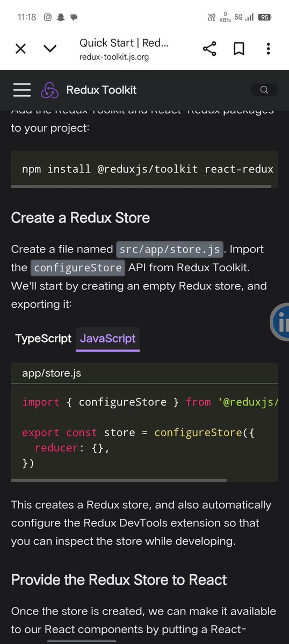
Task: Tap the page title 'Quick Start | Red...'
Action: click(124, 43)
